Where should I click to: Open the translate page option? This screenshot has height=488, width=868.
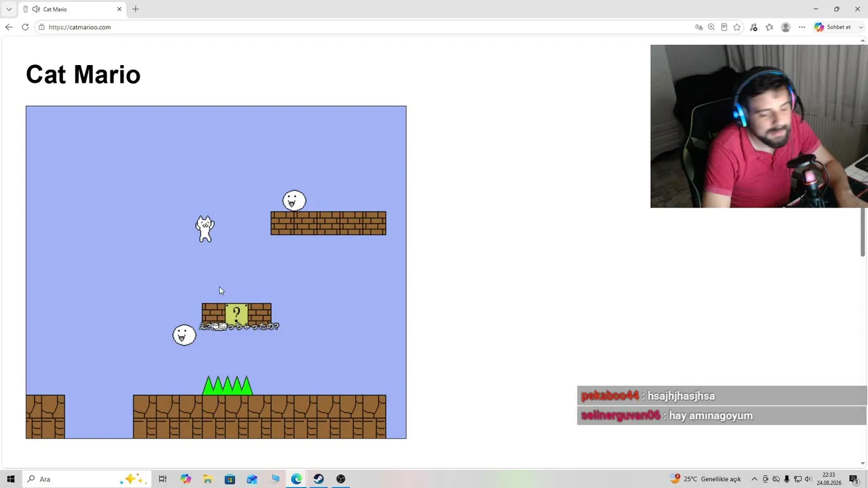[698, 27]
